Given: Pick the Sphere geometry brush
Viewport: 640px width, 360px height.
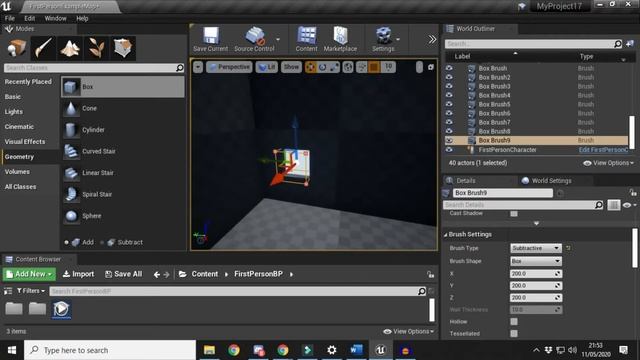Looking at the screenshot, I should tap(122, 216).
